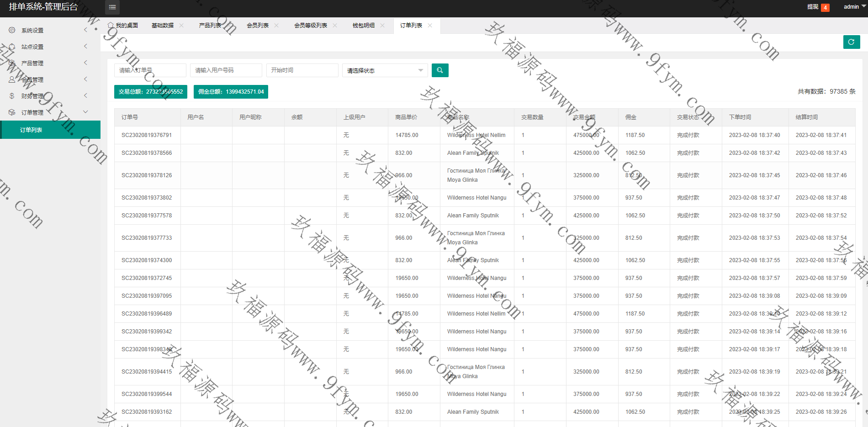
Task: Click the green search magnifier button
Action: [439, 70]
